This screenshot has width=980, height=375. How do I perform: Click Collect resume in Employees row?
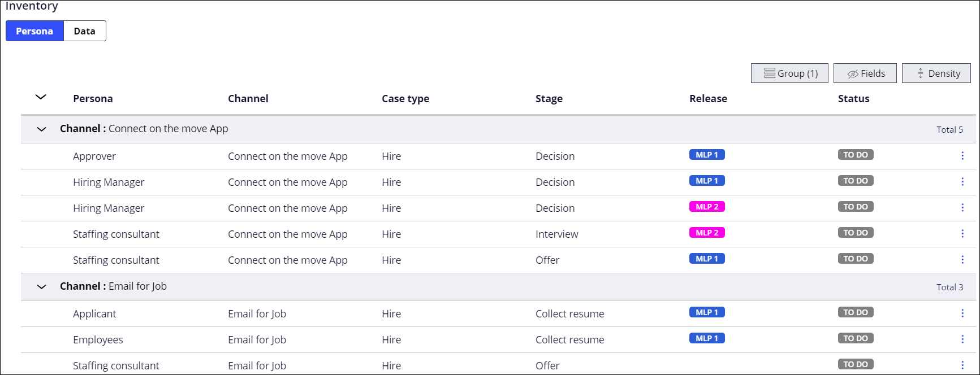coord(570,340)
